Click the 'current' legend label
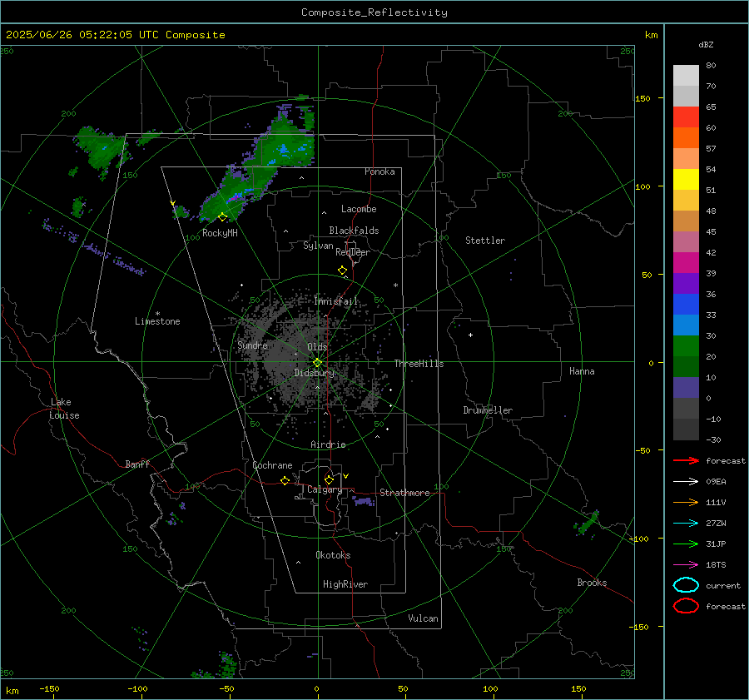The height and width of the screenshot is (700, 749). point(722,586)
